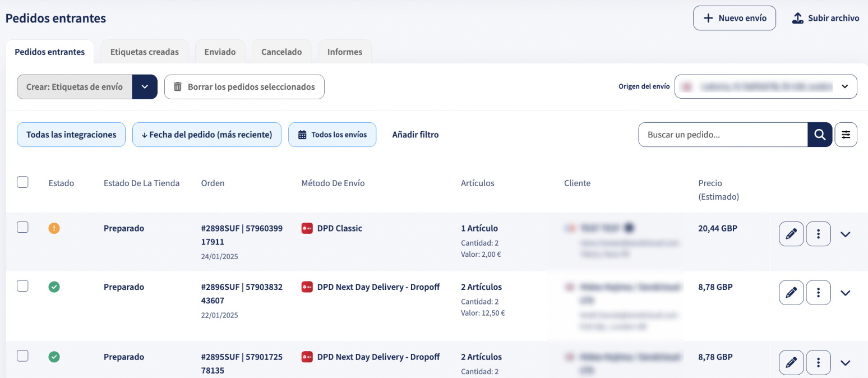This screenshot has width=868, height=378.
Task: Open the three-dot menu for order #2896SUF
Action: coord(818,293)
